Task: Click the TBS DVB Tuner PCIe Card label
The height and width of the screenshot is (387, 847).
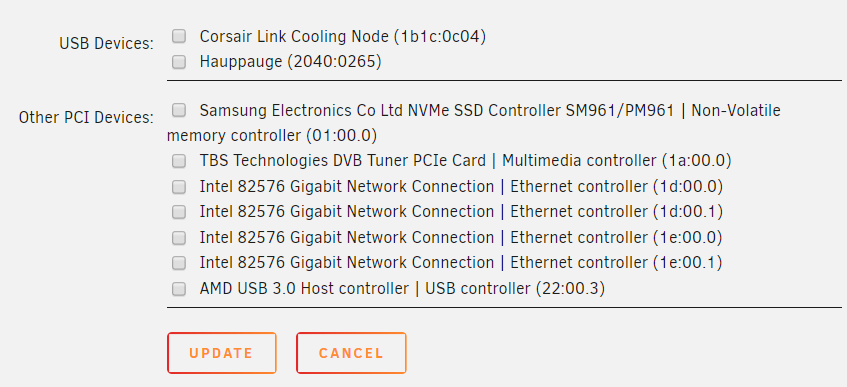Action: tap(465, 161)
